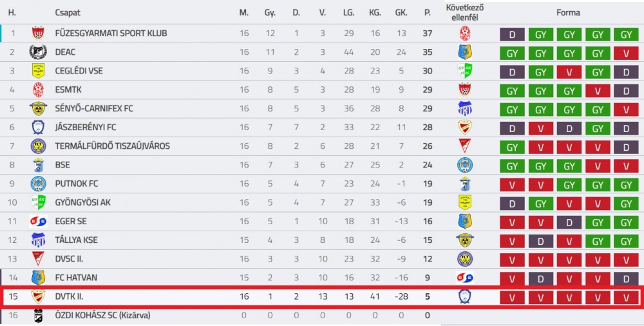This screenshot has width=644, height=326.
Task: Select the Ózdi Kohász SC crest
Action: tap(38, 315)
